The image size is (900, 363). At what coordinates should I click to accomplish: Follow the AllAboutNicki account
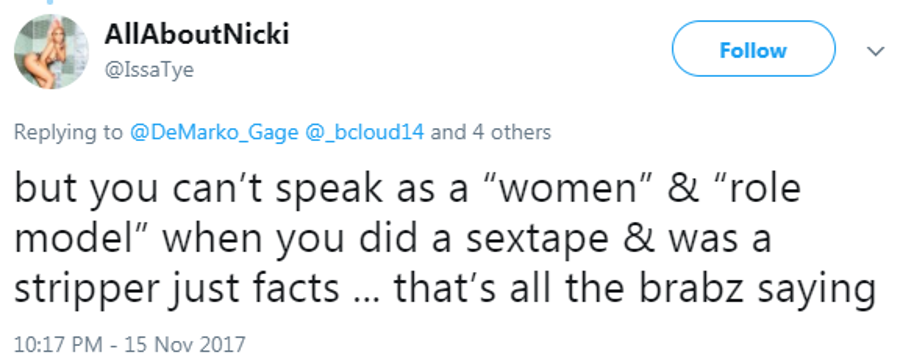(753, 49)
